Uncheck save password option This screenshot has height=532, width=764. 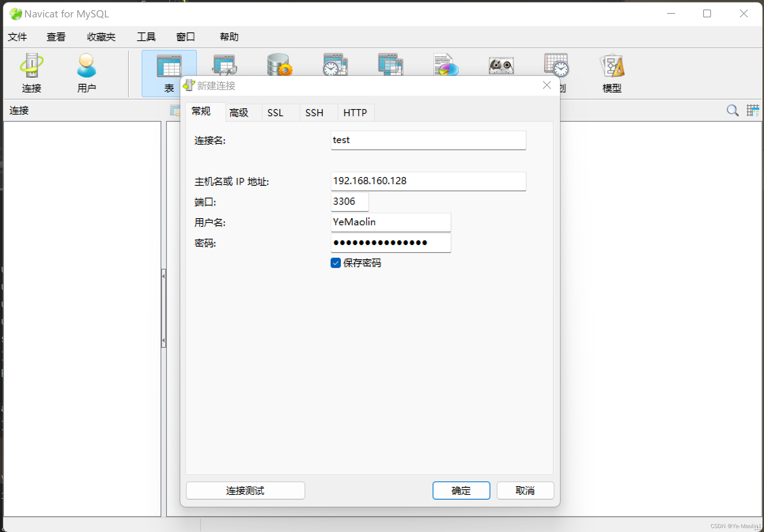[x=335, y=263]
